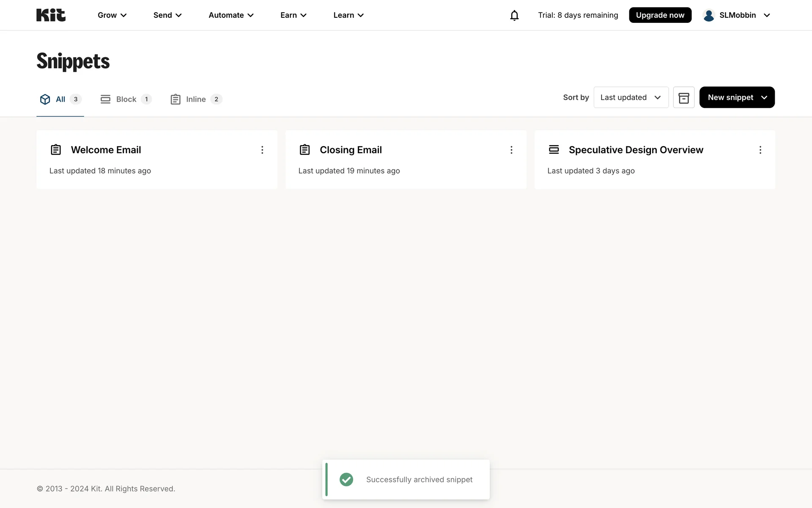Open Speculative Design Overview three-dot menu
Viewport: 812px width, 508px height.
(x=760, y=150)
